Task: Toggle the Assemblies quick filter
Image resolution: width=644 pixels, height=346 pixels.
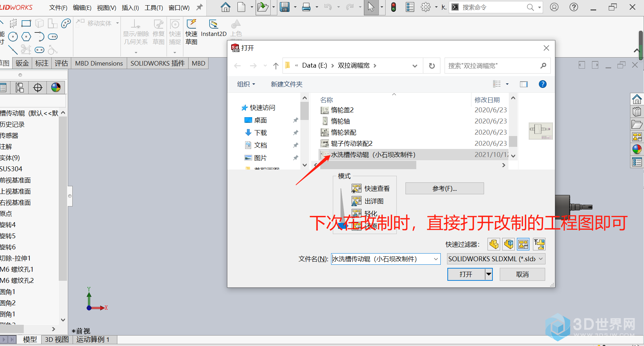Action: pos(509,244)
